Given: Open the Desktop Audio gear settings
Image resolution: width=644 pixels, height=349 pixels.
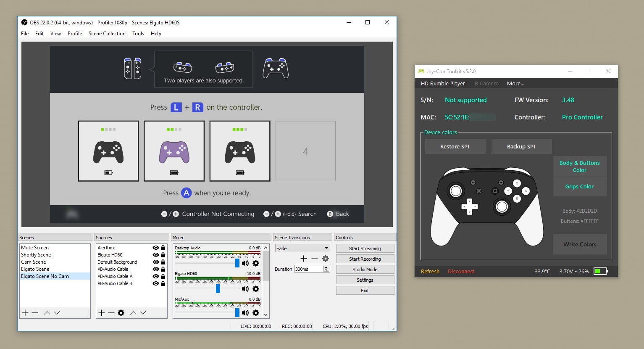Looking at the screenshot, I should [256, 263].
